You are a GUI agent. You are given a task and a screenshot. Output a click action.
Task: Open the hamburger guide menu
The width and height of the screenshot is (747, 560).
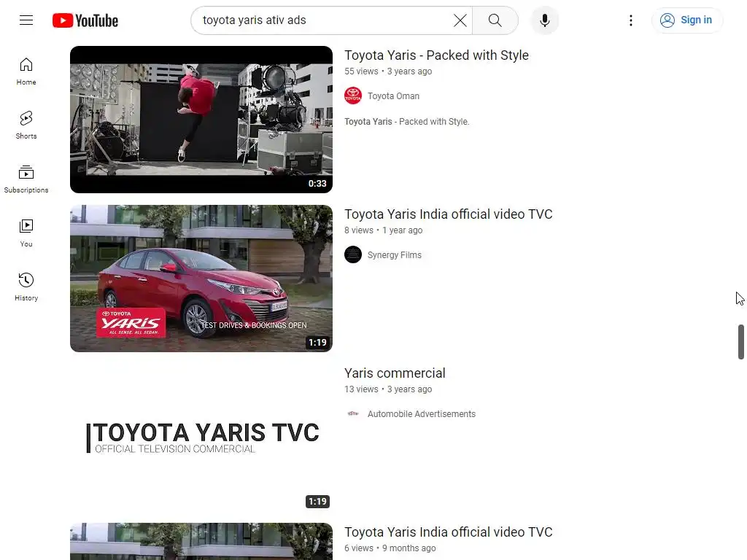26,20
